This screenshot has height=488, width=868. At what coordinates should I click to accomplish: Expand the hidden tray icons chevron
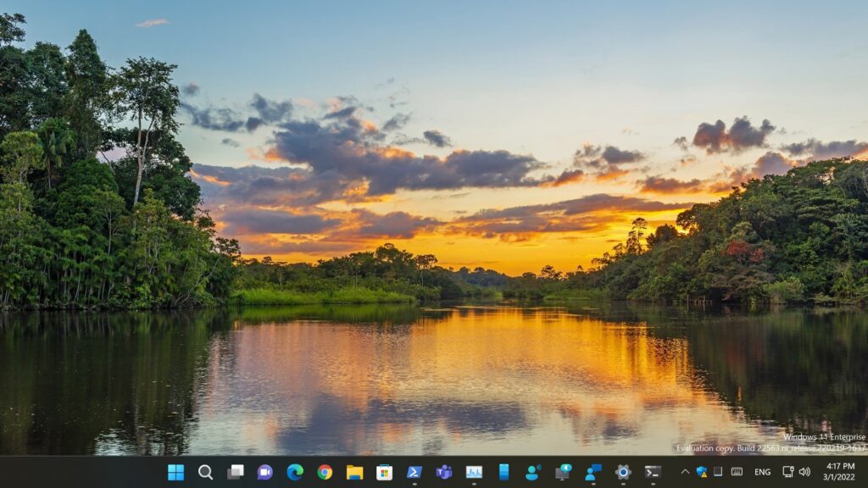685,472
